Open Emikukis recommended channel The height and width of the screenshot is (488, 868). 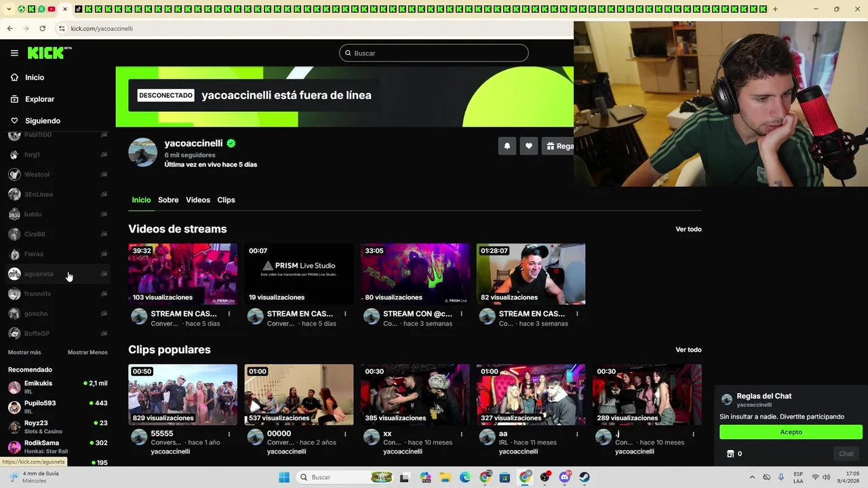pyautogui.click(x=58, y=387)
